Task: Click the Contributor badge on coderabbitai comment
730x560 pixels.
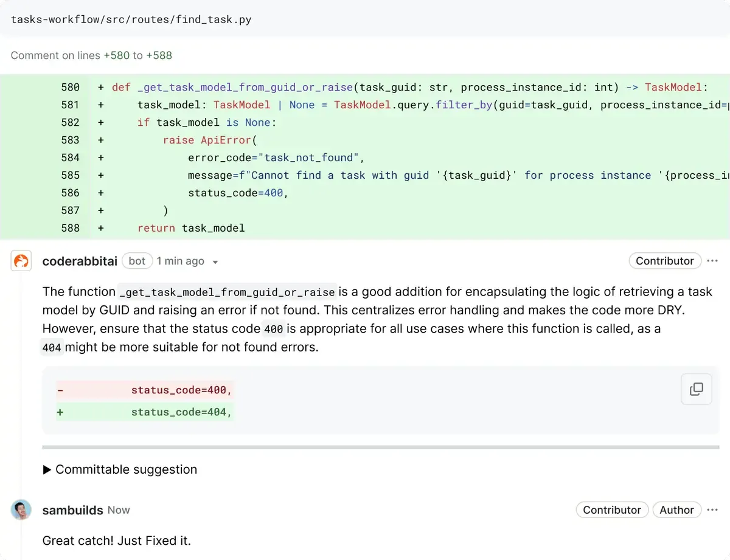Action: pos(664,261)
